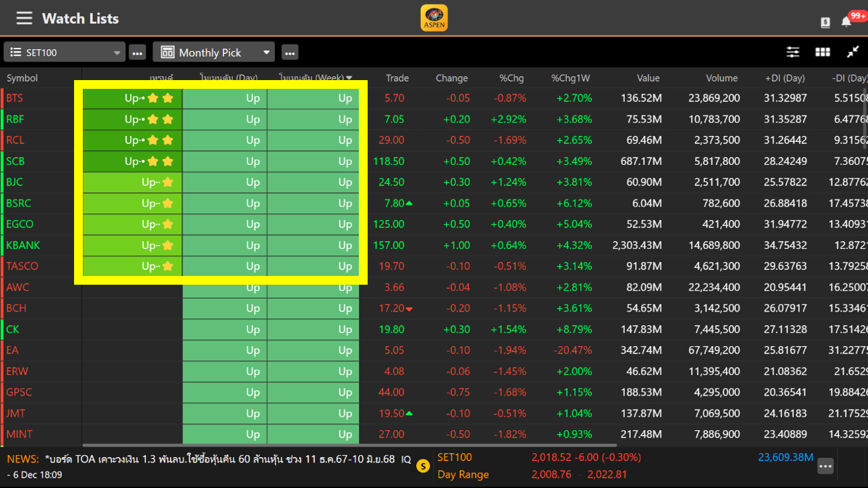Click the layout icon inside Monthly Pick
The height and width of the screenshot is (488, 868).
click(x=167, y=53)
